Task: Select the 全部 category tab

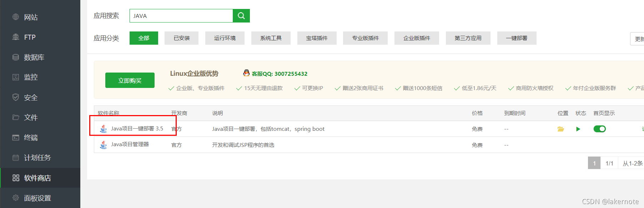Action: (144, 38)
